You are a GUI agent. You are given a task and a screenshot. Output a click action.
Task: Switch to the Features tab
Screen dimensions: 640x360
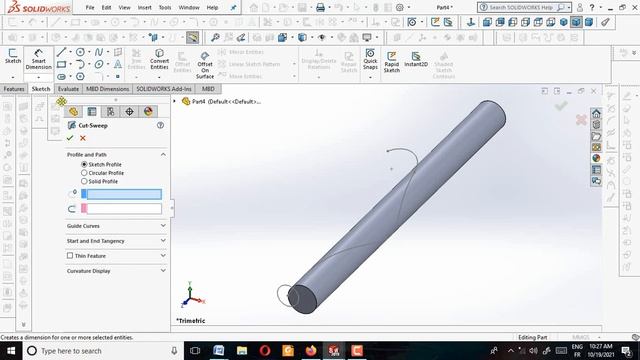point(14,89)
